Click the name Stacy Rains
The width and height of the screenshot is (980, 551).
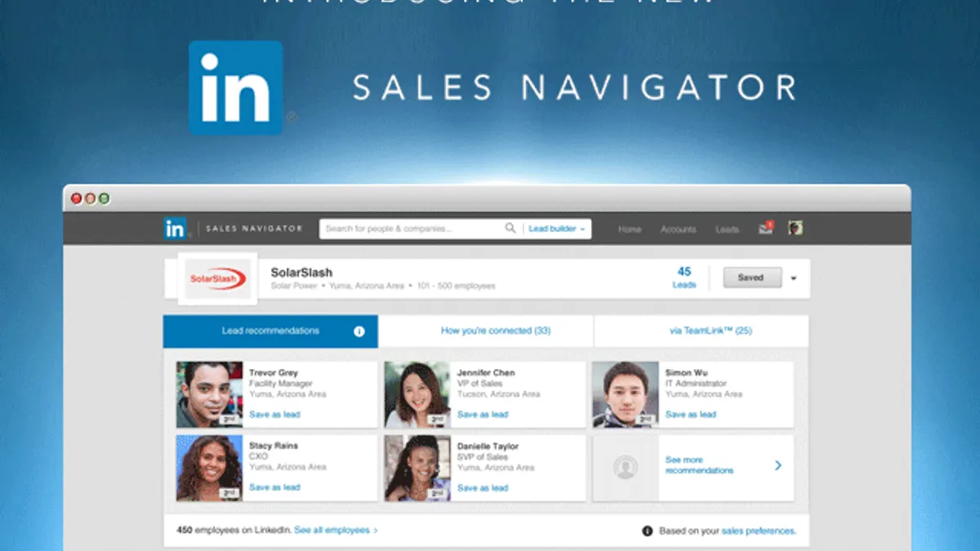[x=274, y=446]
